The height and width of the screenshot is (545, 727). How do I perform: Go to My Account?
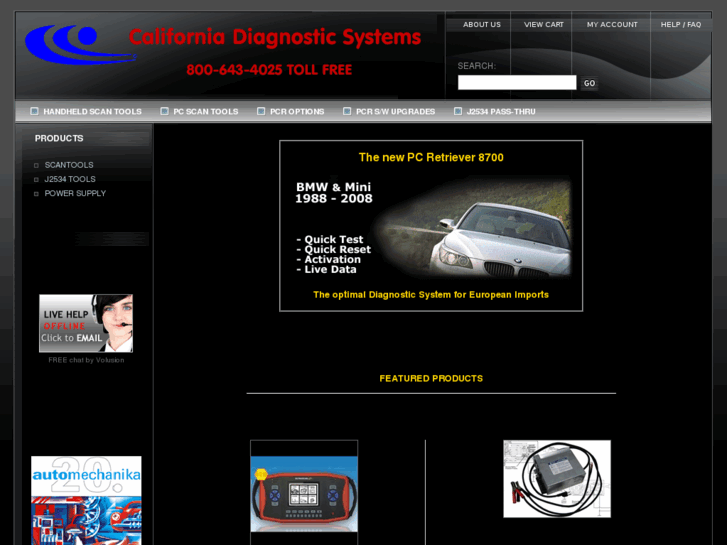click(612, 25)
